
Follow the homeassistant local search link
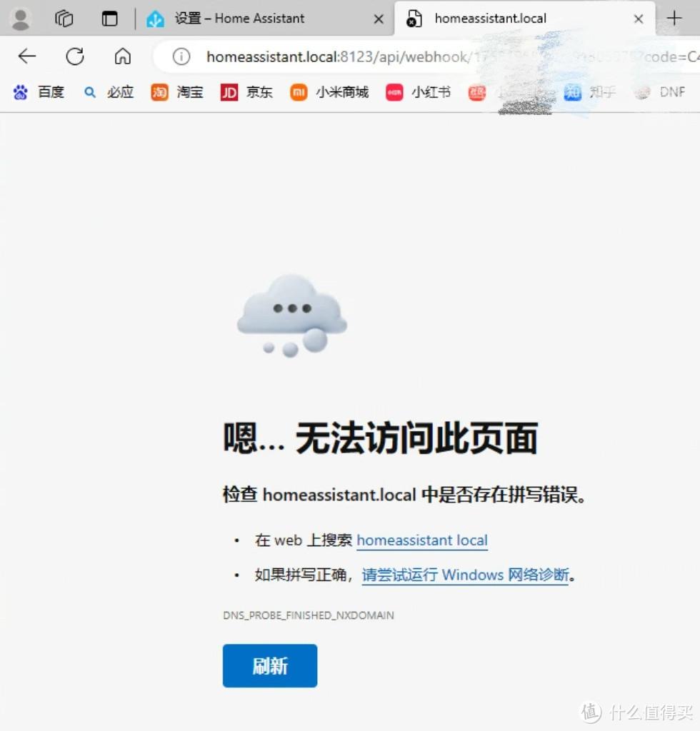(421, 540)
